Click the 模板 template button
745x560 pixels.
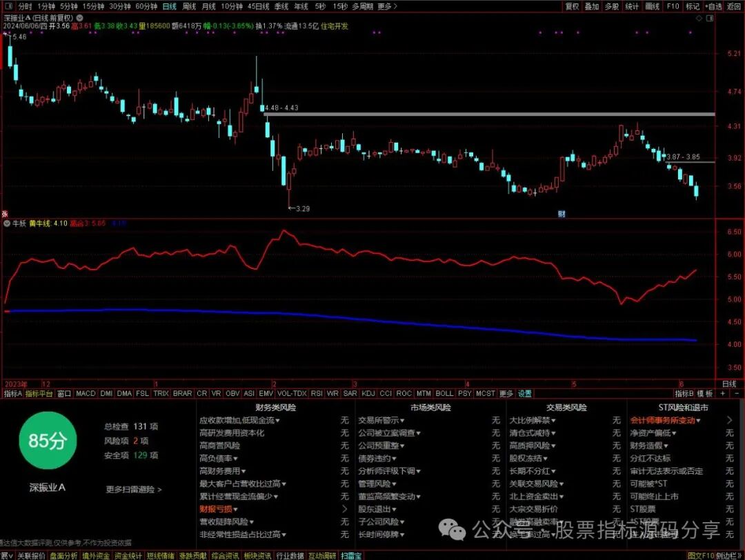705,393
